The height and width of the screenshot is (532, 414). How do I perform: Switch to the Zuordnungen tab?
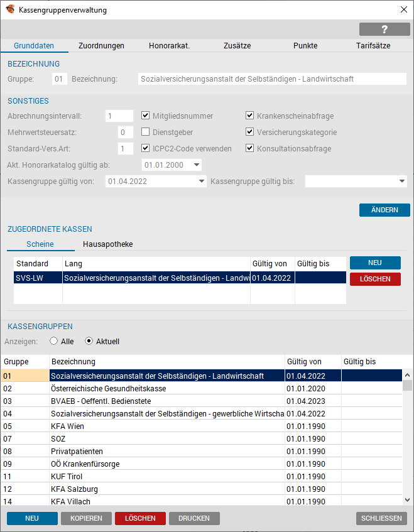click(101, 46)
